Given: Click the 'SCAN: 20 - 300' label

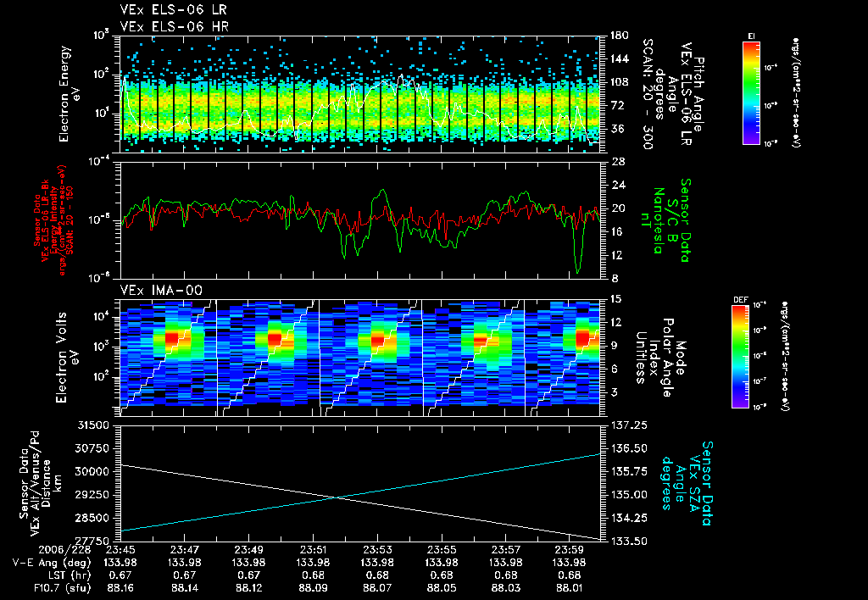Looking at the screenshot, I should coord(648,93).
